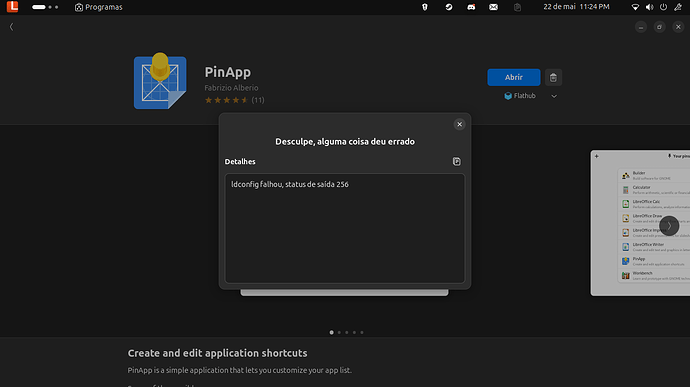The height and width of the screenshot is (387, 690).
Task: Go back with the header arrow
Action: [x=11, y=27]
